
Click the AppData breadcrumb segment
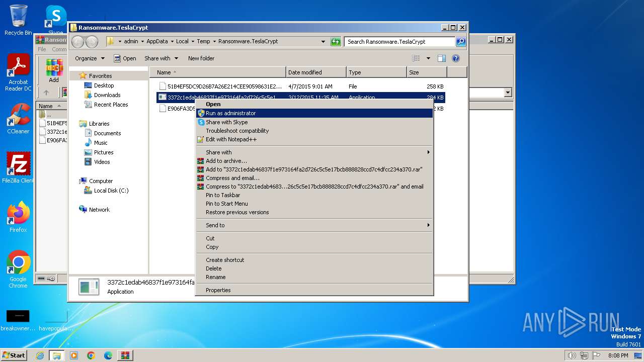click(x=157, y=41)
